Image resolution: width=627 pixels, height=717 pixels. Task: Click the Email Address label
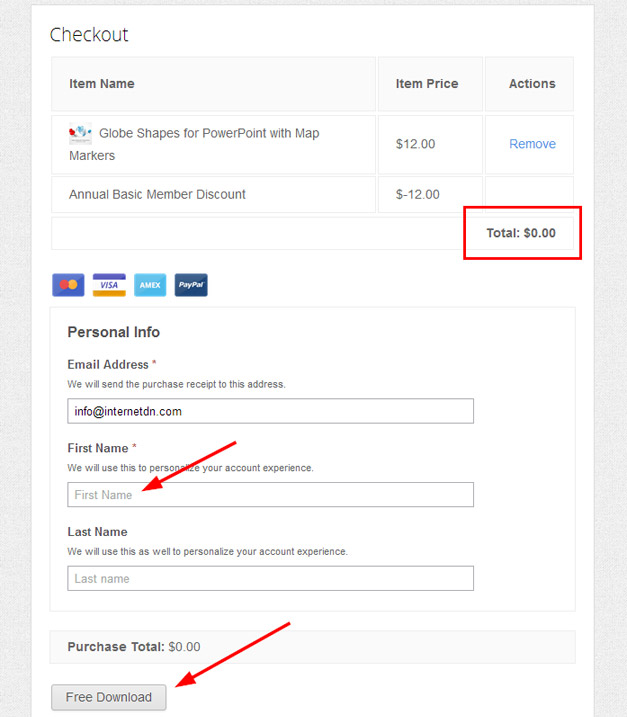point(108,364)
